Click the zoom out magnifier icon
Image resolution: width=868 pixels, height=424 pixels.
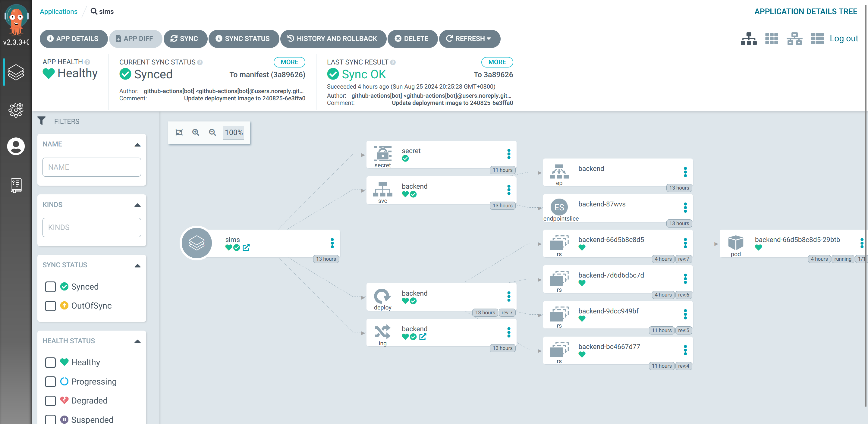[212, 133]
